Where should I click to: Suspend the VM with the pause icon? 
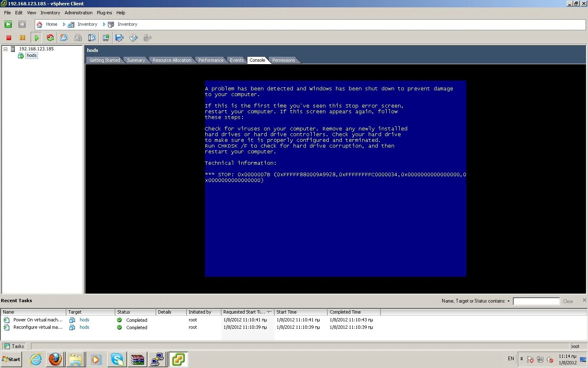(x=22, y=38)
